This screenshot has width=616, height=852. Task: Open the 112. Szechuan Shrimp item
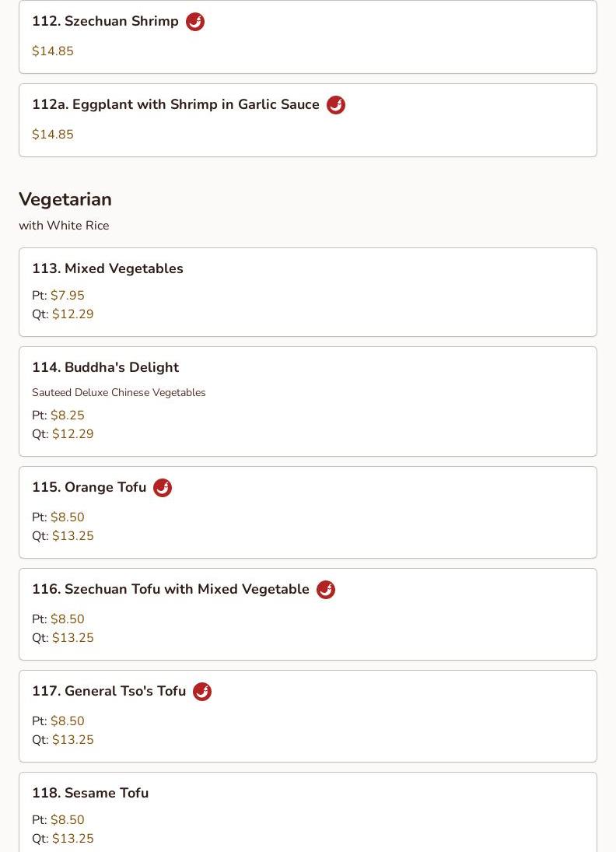(x=105, y=22)
